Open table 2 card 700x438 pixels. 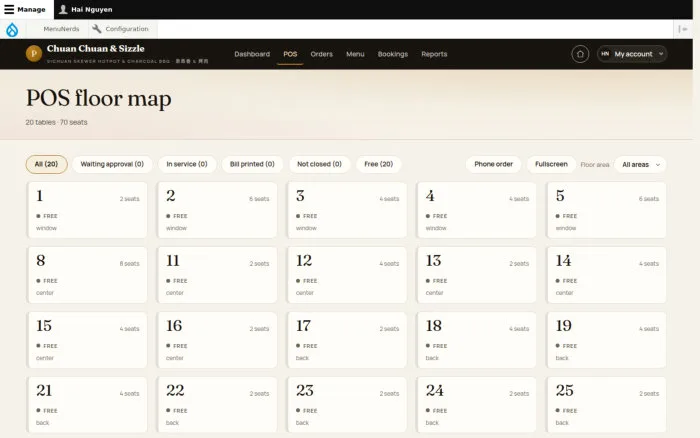217,210
